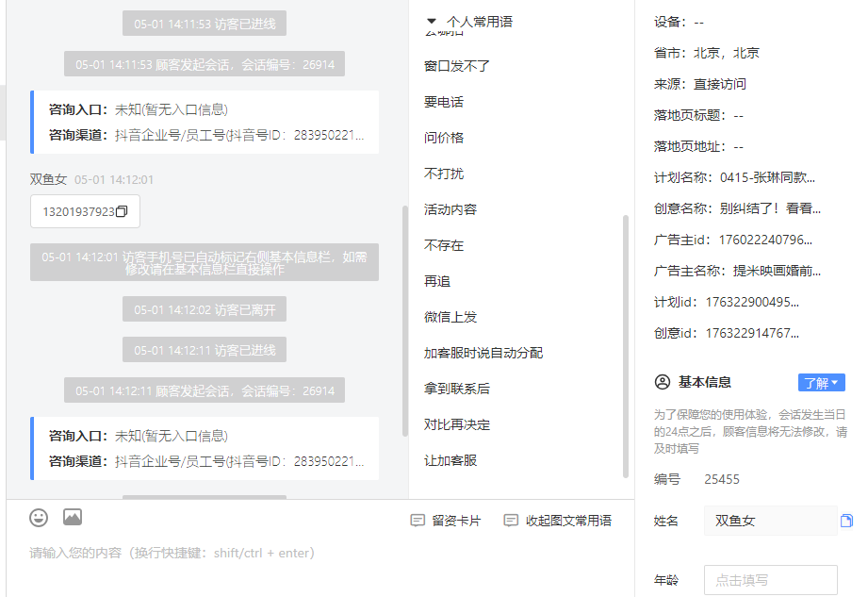Select the quick phrase 活动内容
Viewport: 868px width, 597px height.
click(450, 210)
